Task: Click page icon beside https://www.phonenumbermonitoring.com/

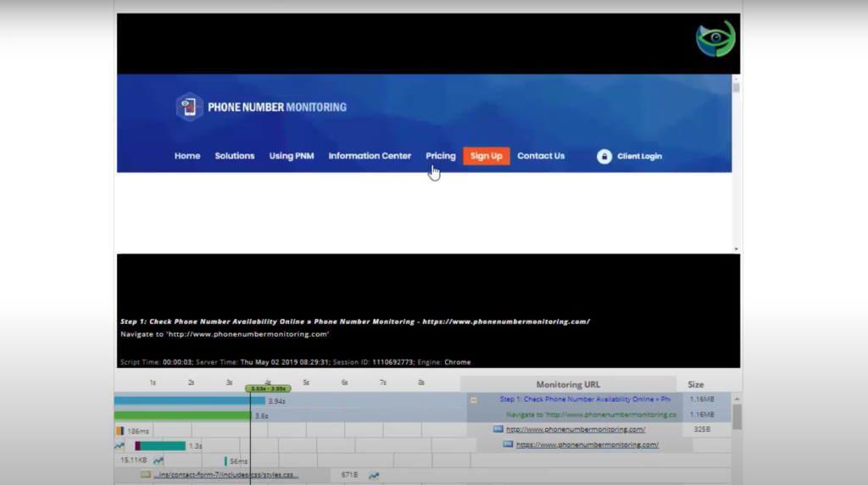Action: click(x=508, y=444)
